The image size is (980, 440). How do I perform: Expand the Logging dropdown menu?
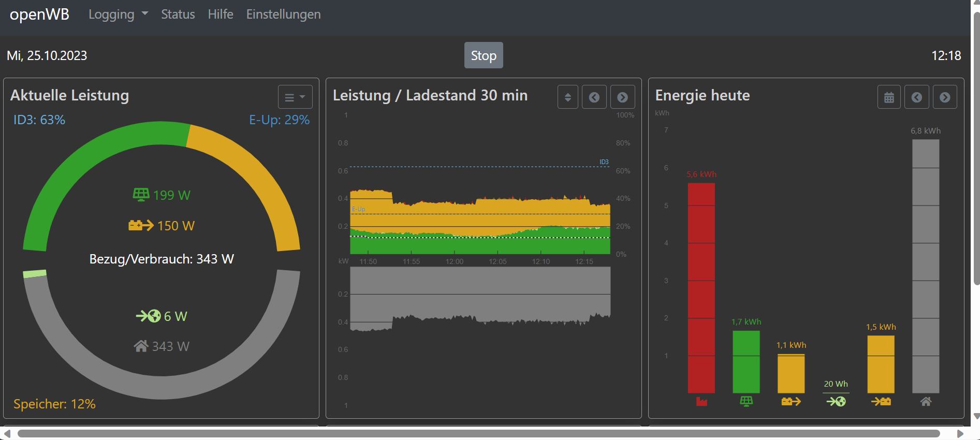pyautogui.click(x=118, y=14)
